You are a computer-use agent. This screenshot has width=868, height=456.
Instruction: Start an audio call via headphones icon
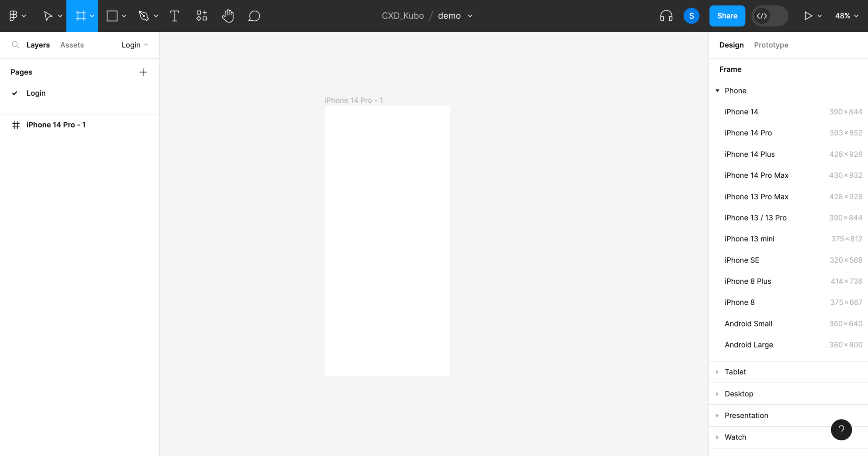click(x=666, y=16)
